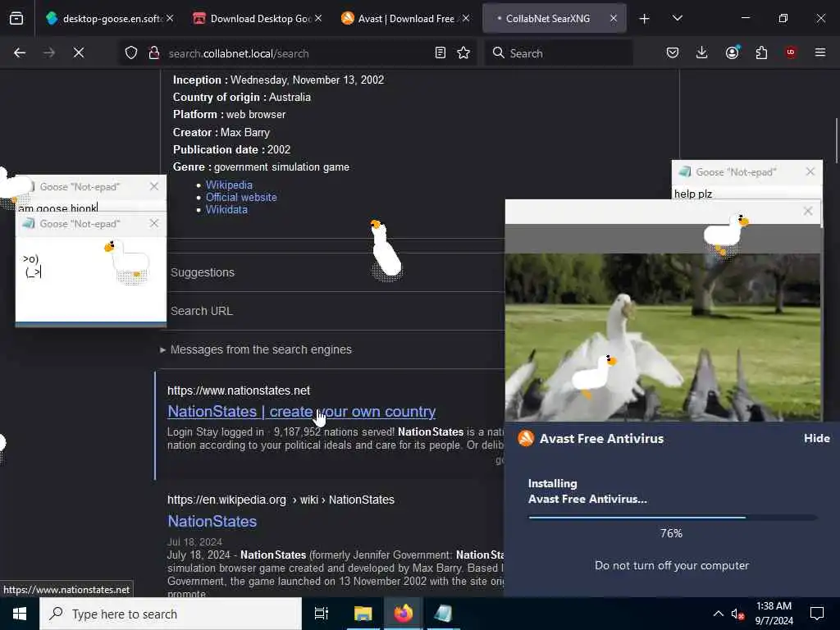Click the Firefox Search box

(559, 53)
